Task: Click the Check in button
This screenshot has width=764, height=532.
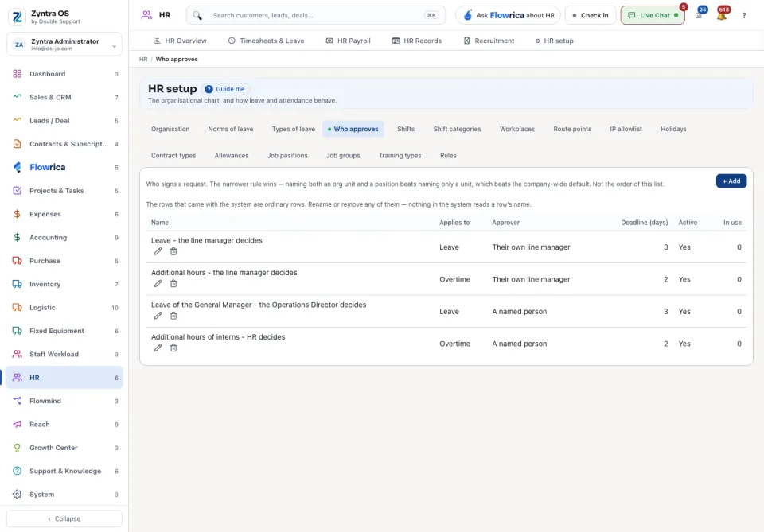Action: 590,15
